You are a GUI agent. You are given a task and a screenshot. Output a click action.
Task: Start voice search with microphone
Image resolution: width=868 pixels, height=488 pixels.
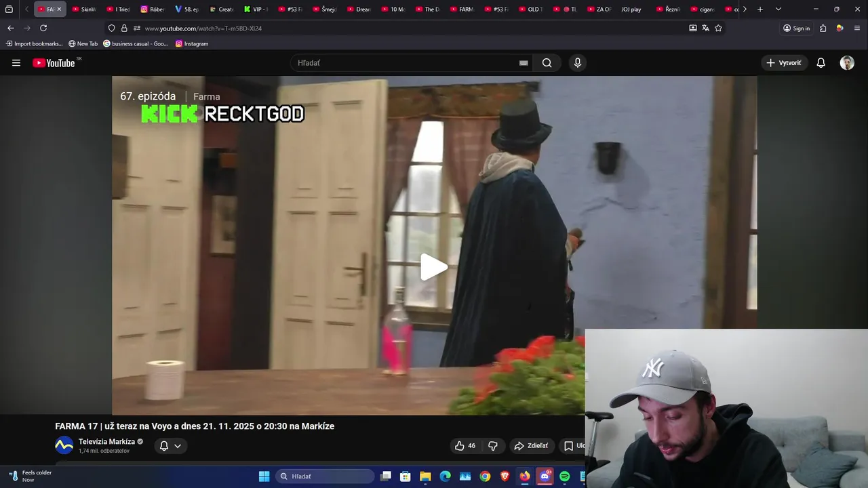click(x=577, y=63)
